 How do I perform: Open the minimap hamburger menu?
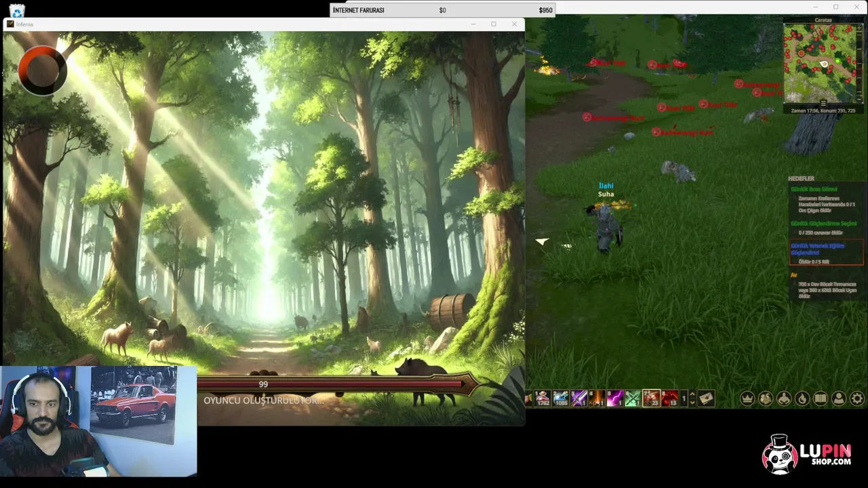click(x=824, y=104)
